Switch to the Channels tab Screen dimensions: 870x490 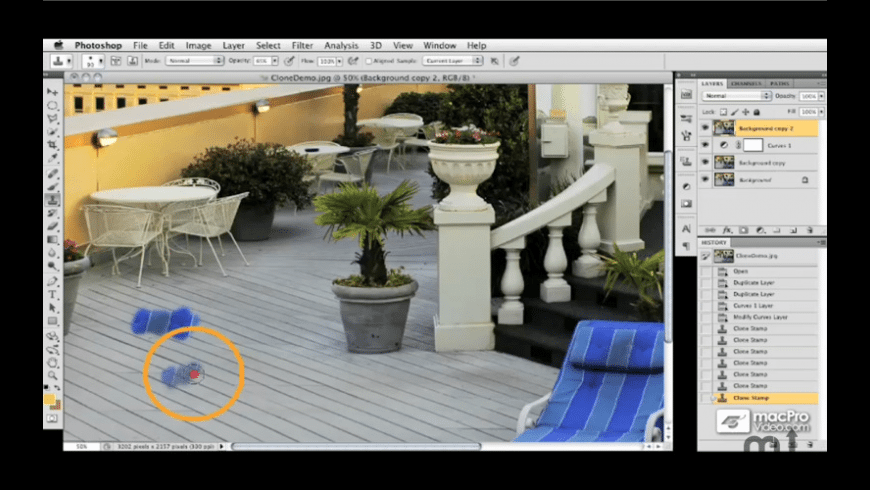745,83
